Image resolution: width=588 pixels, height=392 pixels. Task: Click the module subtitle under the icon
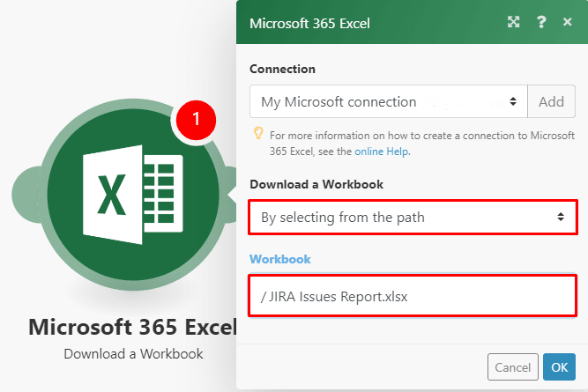(133, 353)
